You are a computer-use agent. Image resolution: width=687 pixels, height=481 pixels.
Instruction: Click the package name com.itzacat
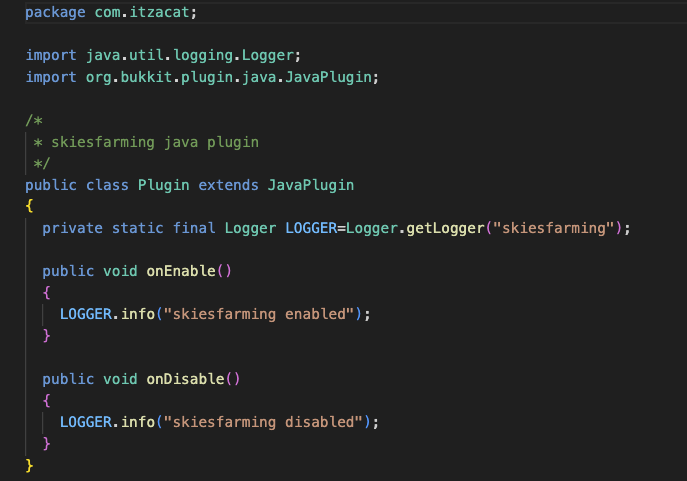(133, 12)
